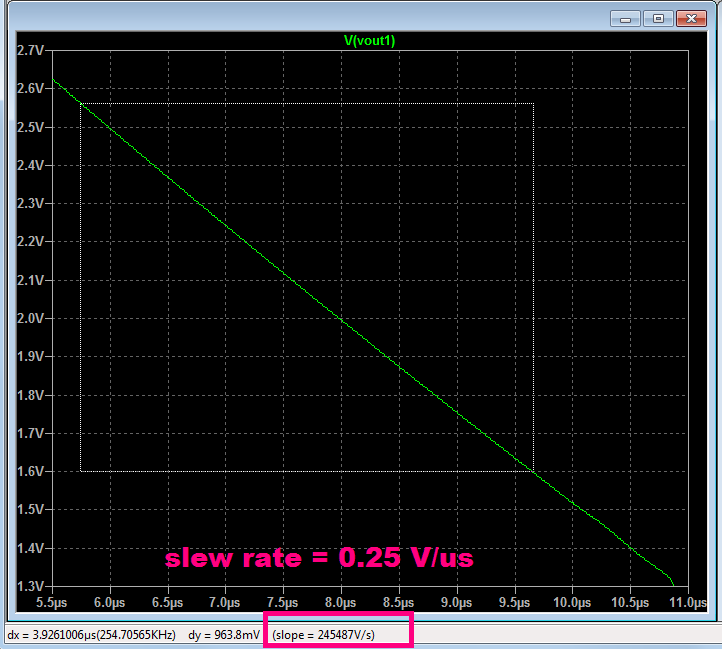Click the 5.5µs time axis label
The image size is (722, 649).
(x=52, y=602)
